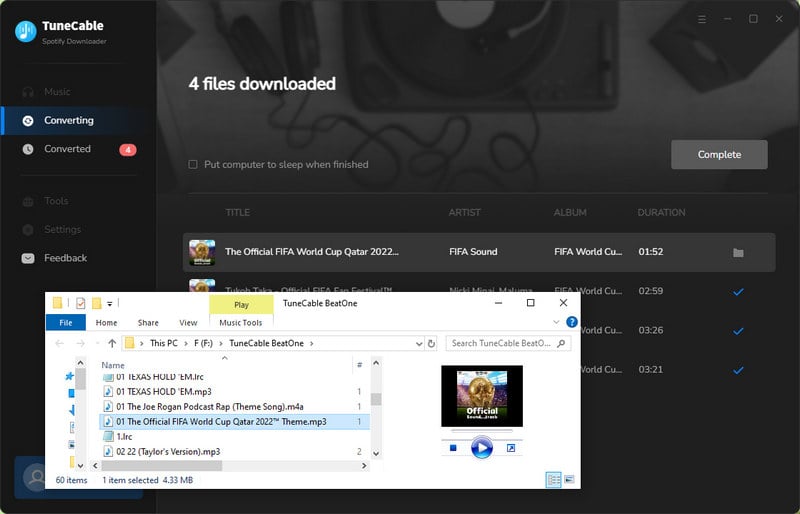Screen dimensions: 800x514
Task: Open address bar history dropdown
Action: coord(419,344)
